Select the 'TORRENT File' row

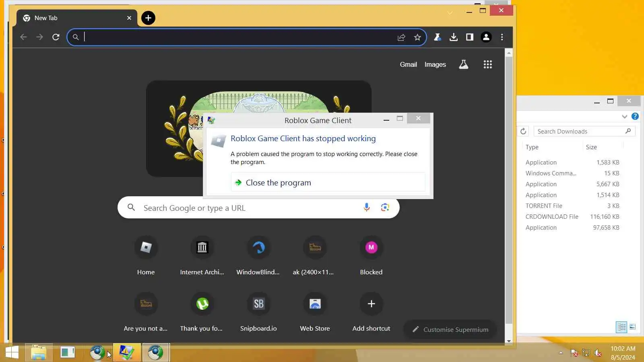coord(573,206)
